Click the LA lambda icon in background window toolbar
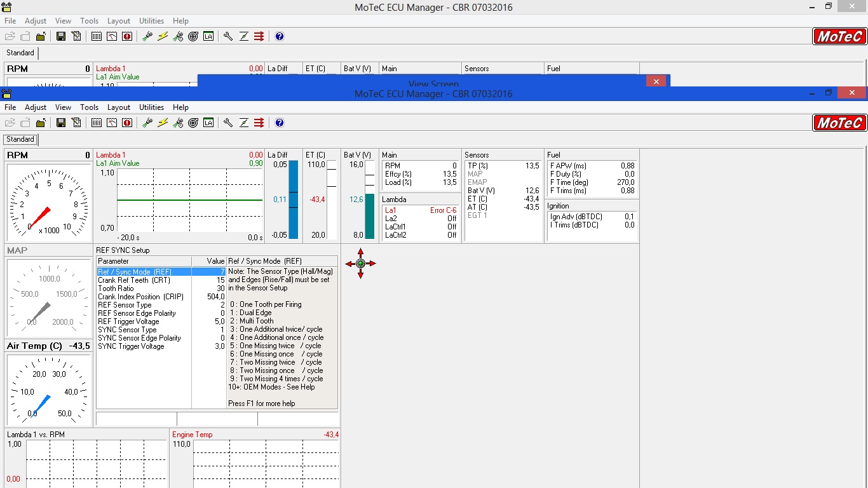Image resolution: width=868 pixels, height=488 pixels. pyautogui.click(x=208, y=36)
